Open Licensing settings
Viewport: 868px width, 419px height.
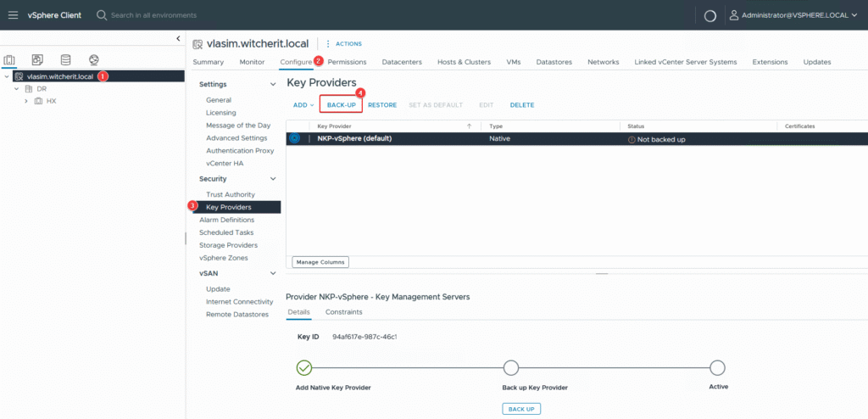(221, 113)
